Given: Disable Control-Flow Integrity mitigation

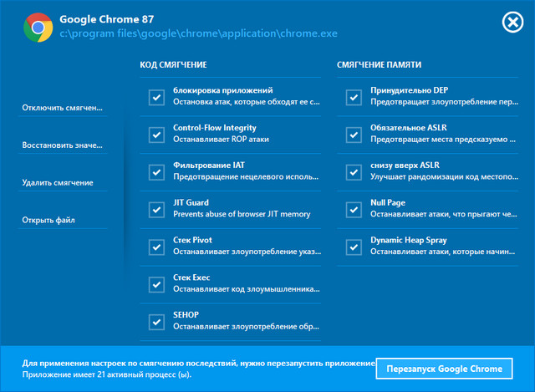Looking at the screenshot, I should click(x=156, y=134).
